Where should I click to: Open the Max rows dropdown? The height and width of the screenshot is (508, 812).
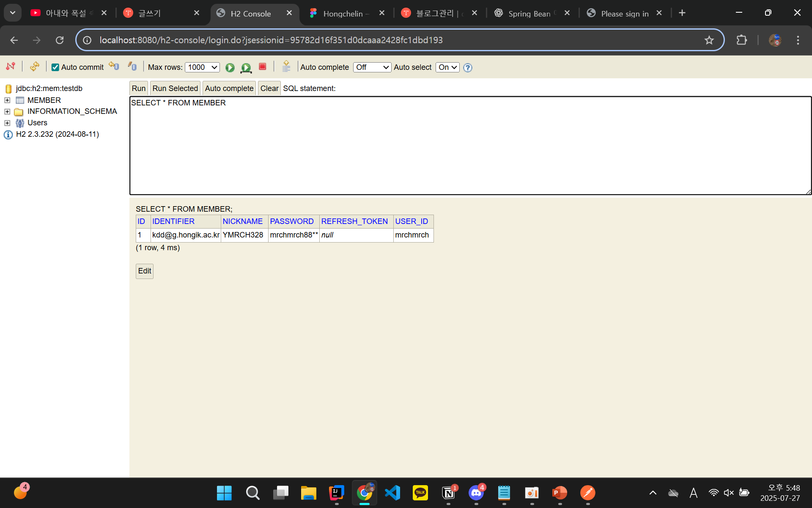tap(202, 67)
